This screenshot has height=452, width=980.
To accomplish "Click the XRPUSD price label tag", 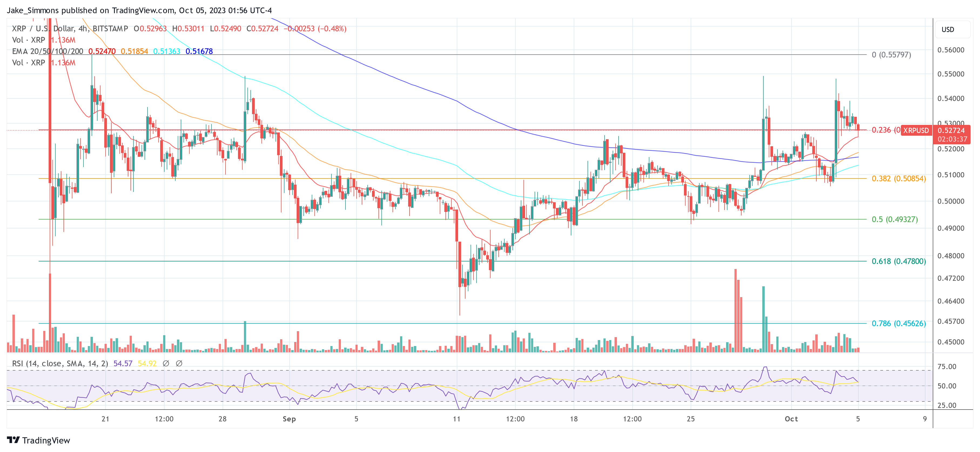I will (x=916, y=130).
